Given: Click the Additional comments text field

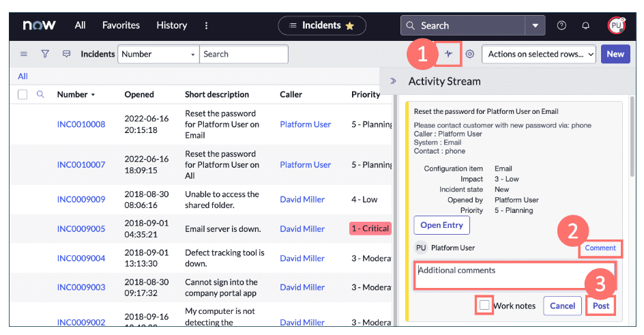Looking at the screenshot, I should 515,274.
